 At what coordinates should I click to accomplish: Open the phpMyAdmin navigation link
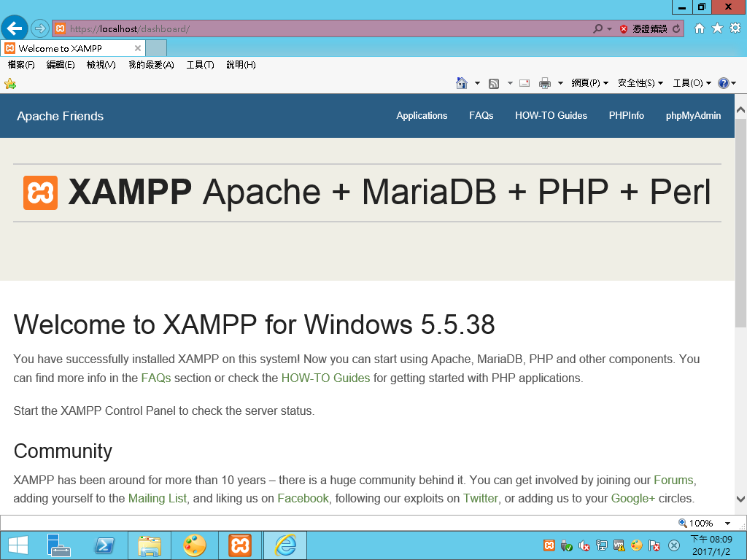point(693,116)
